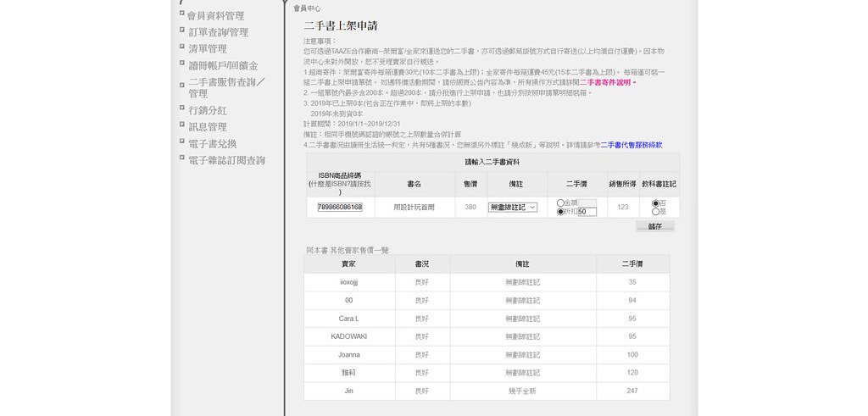Image resolution: width=868 pixels, height=416 pixels.
Task: Click the discount input field showing 50
Action: tap(587, 212)
